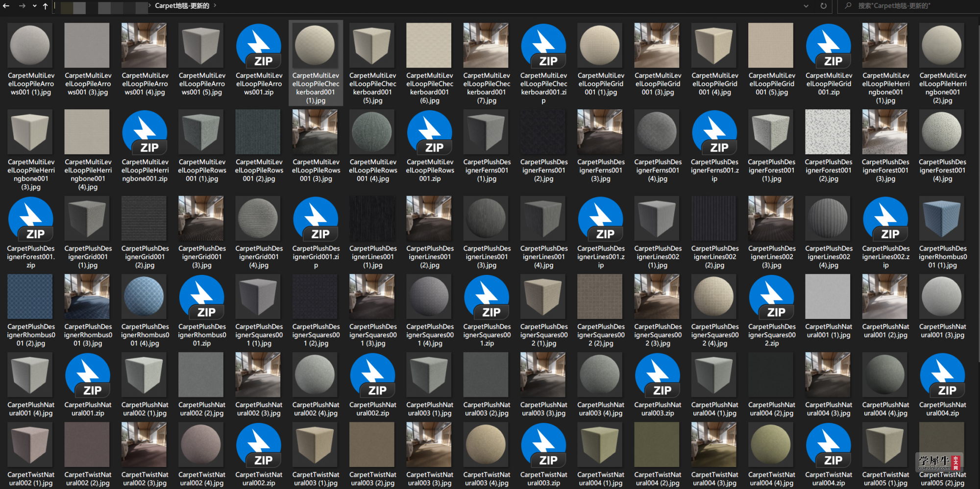The height and width of the screenshot is (489, 980).
Task: Select CarpetPlushDesignerForest001.zip file icon
Action: [x=31, y=219]
